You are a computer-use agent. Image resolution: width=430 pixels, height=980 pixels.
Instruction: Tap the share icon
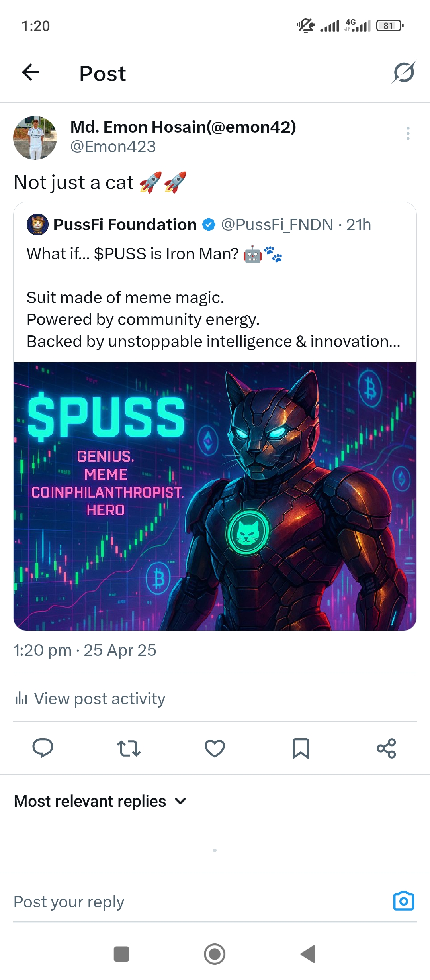[x=386, y=748]
